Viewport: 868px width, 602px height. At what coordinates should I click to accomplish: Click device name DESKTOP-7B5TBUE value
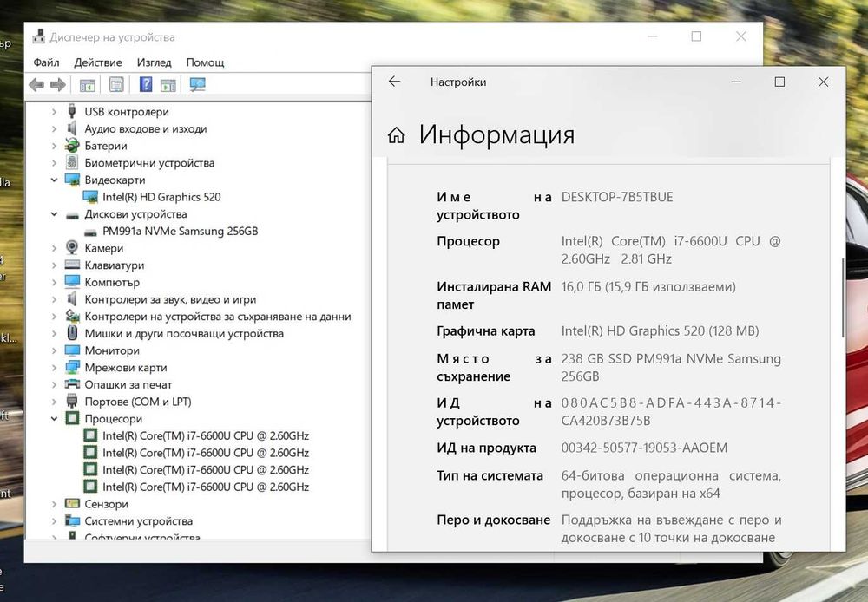pos(616,197)
